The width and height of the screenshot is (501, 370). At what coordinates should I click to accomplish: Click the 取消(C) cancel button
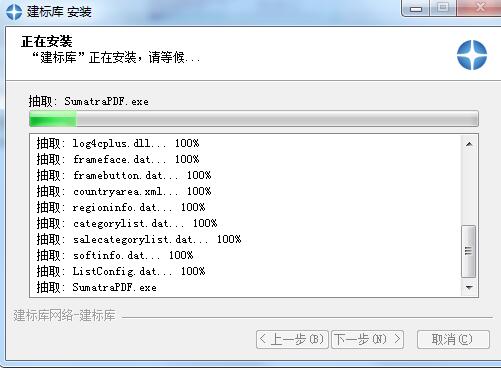(x=453, y=339)
